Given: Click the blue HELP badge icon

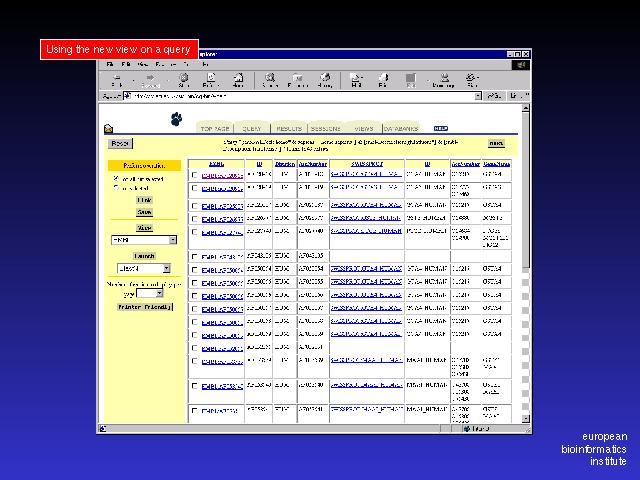Looking at the screenshot, I should [441, 128].
